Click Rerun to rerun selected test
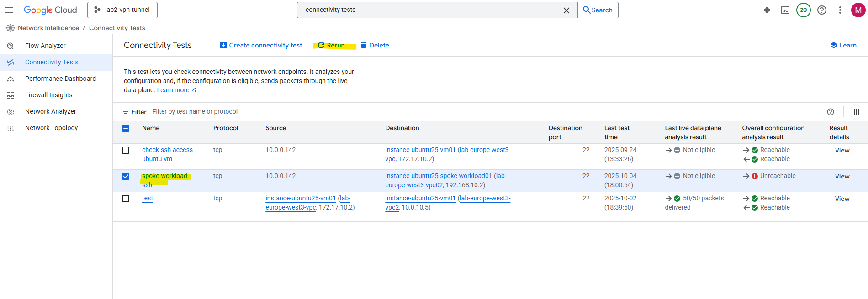Viewport: 868px width, 299px height. point(332,45)
